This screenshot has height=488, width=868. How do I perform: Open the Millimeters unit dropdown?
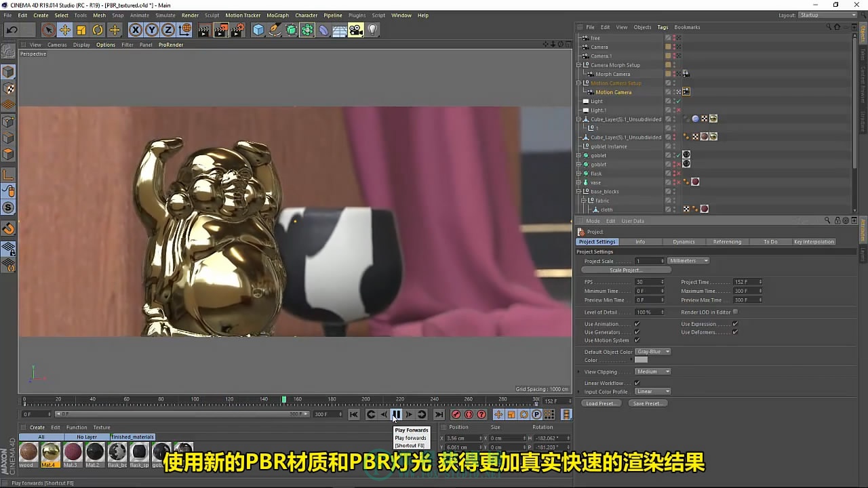[x=688, y=261]
